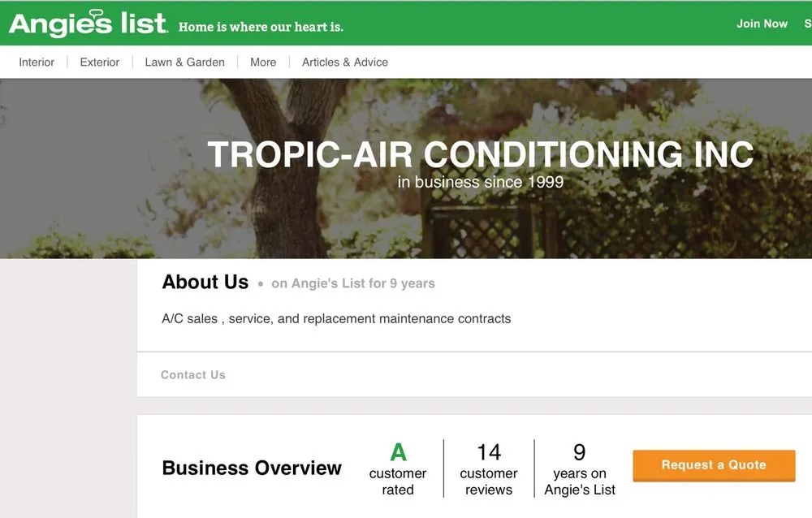Screen dimensions: 812x518
Task: Click the 'Join Now' link
Action: (762, 24)
